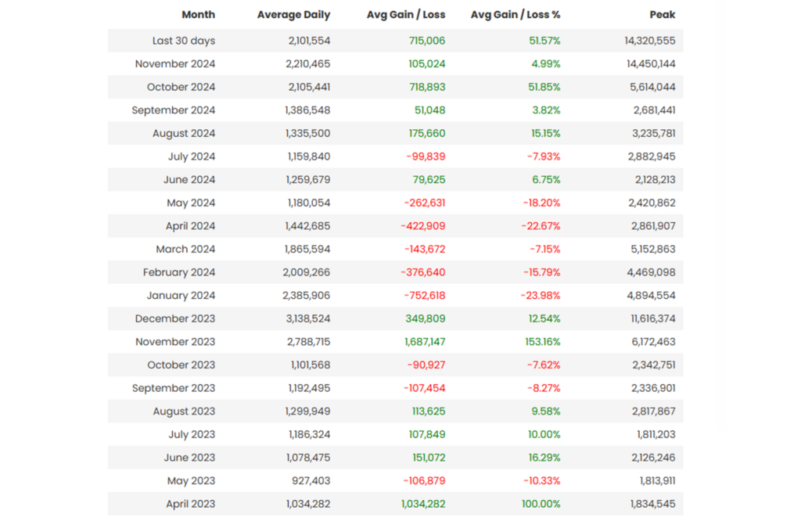The height and width of the screenshot is (532, 801).
Task: Click the 14,450,144 peak value
Action: click(645, 64)
